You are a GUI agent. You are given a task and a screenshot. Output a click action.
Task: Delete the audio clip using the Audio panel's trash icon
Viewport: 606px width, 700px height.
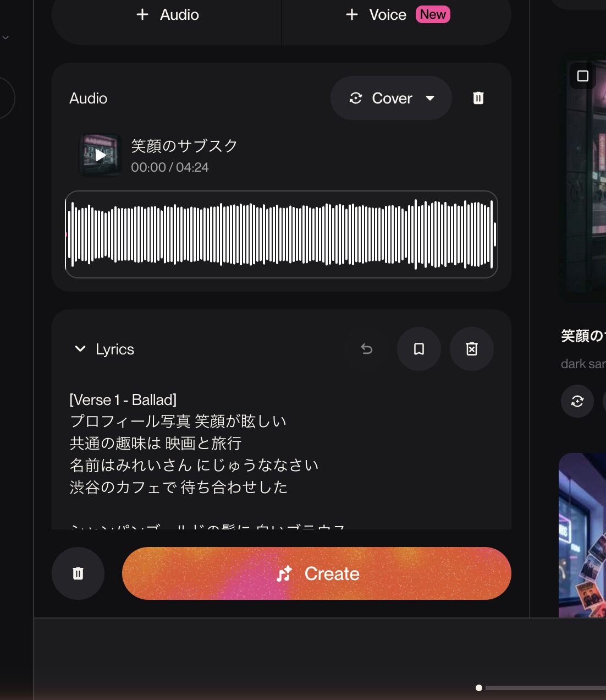point(478,98)
